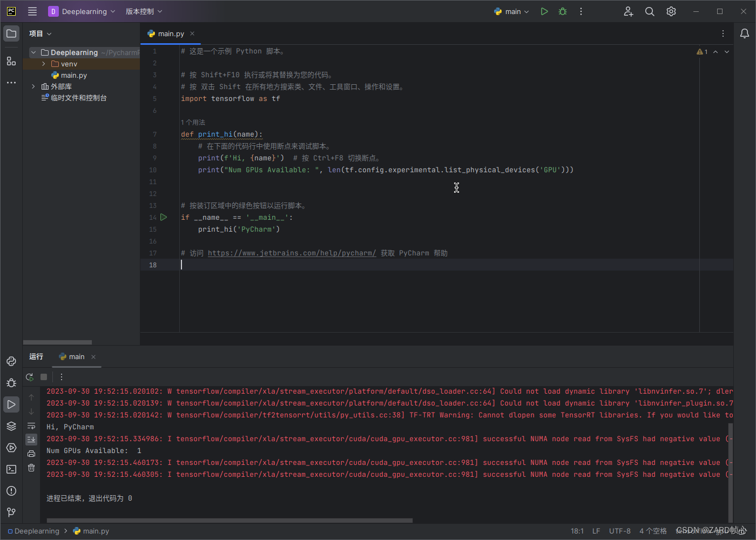
Task: Open warnings indicator in editor
Action: tap(702, 52)
